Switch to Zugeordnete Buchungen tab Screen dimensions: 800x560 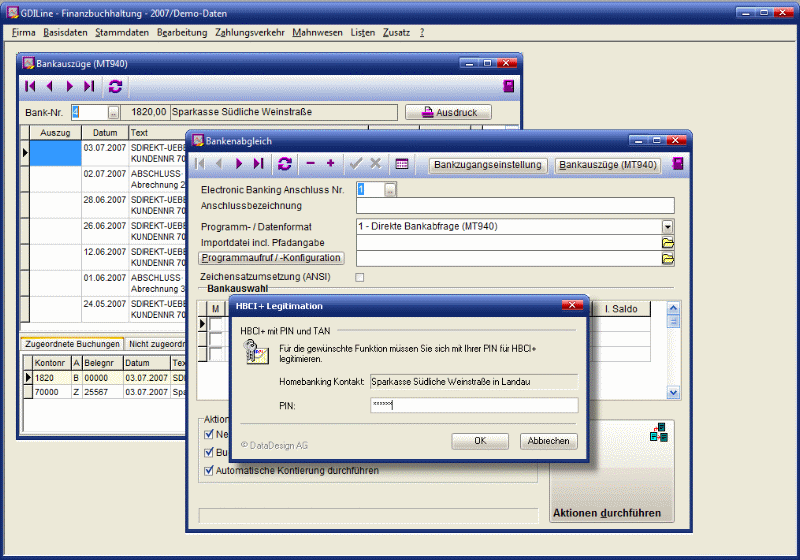pos(73,344)
